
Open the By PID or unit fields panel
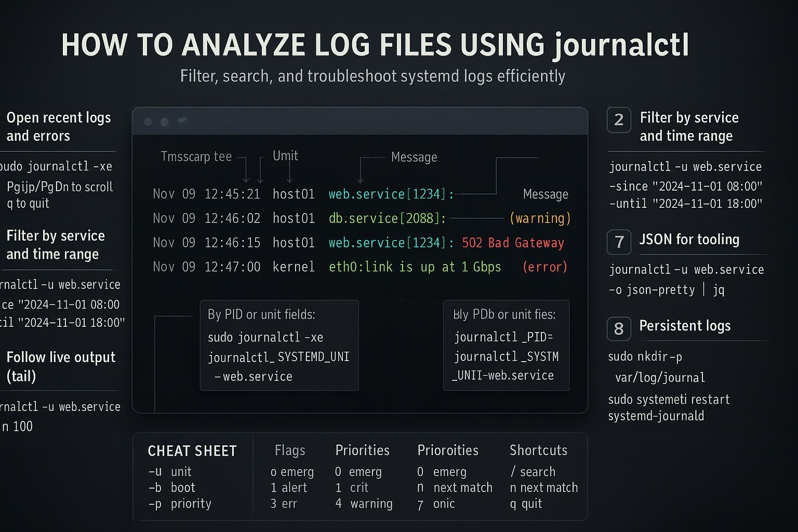(279, 345)
